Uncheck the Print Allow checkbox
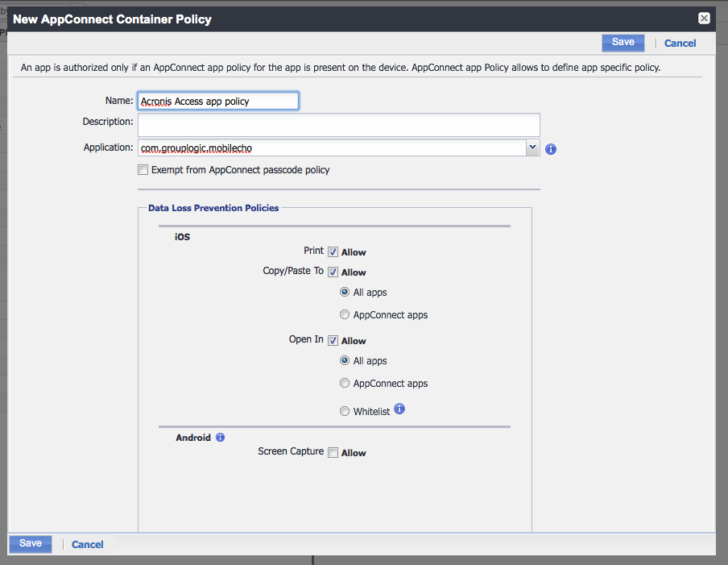The width and height of the screenshot is (728, 565). (x=333, y=252)
